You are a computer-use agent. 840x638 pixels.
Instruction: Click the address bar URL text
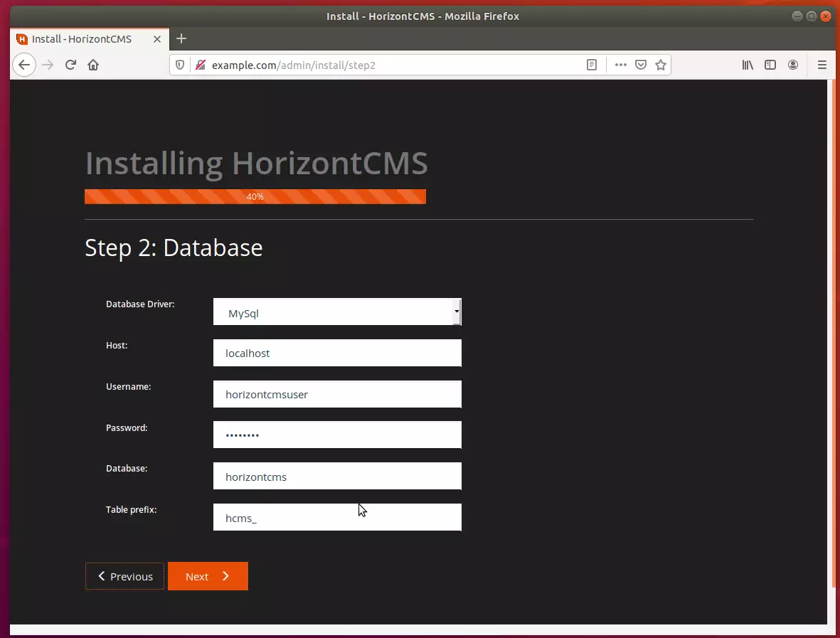(294, 65)
